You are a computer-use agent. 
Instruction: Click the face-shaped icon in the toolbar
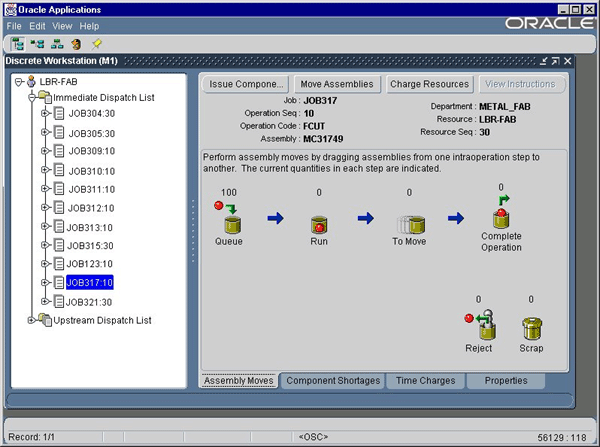pyautogui.click(x=77, y=44)
